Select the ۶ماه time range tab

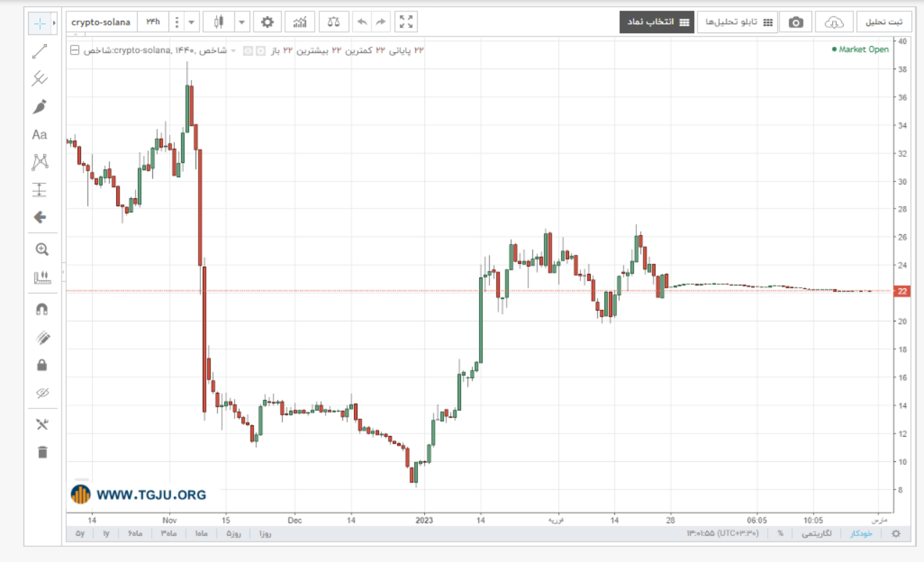tap(135, 533)
